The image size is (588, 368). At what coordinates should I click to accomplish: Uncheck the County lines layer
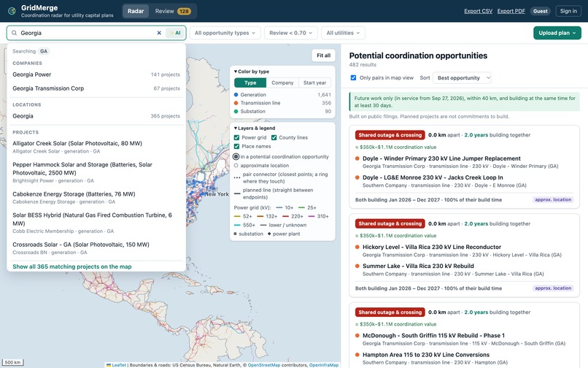(x=274, y=137)
